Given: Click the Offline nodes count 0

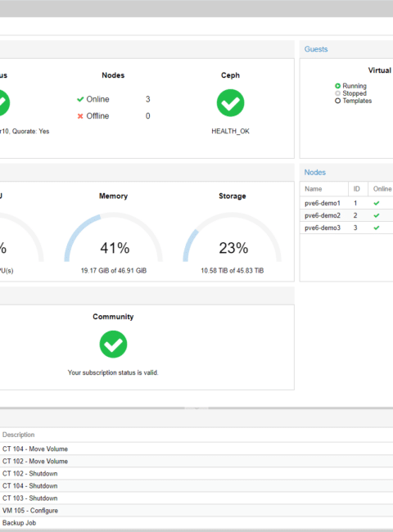Looking at the screenshot, I should tap(147, 116).
